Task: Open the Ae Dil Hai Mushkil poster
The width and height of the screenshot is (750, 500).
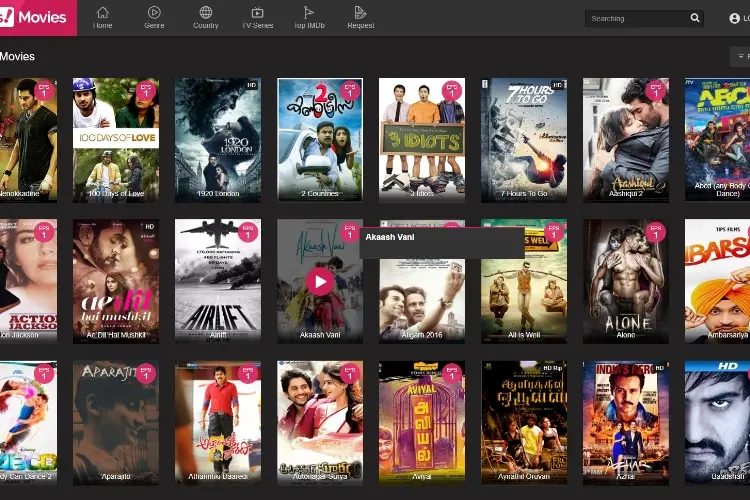Action: [116, 281]
